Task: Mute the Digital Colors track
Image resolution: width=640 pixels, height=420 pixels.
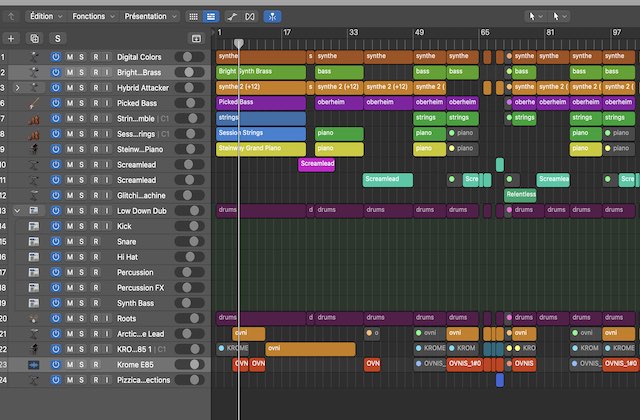Action: (69, 57)
